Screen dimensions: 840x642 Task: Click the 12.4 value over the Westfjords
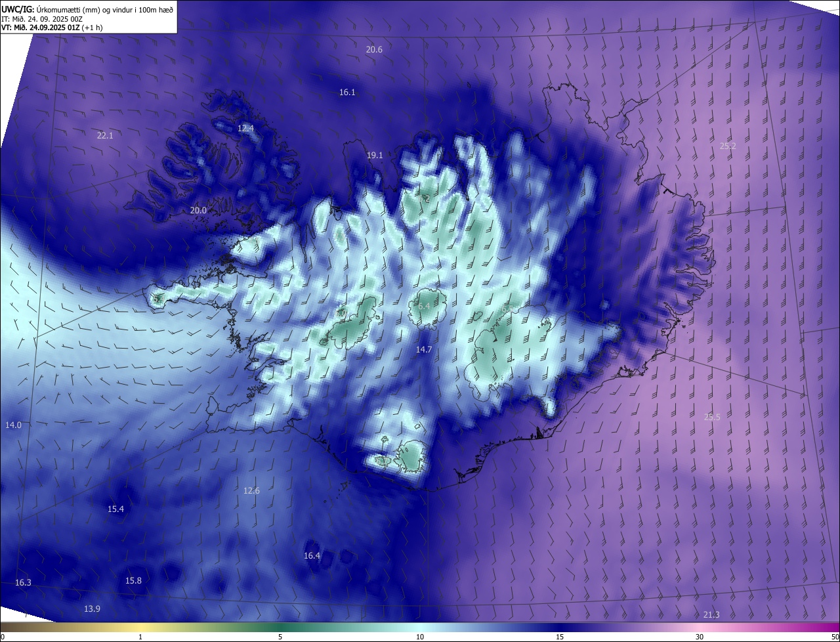tap(245, 129)
